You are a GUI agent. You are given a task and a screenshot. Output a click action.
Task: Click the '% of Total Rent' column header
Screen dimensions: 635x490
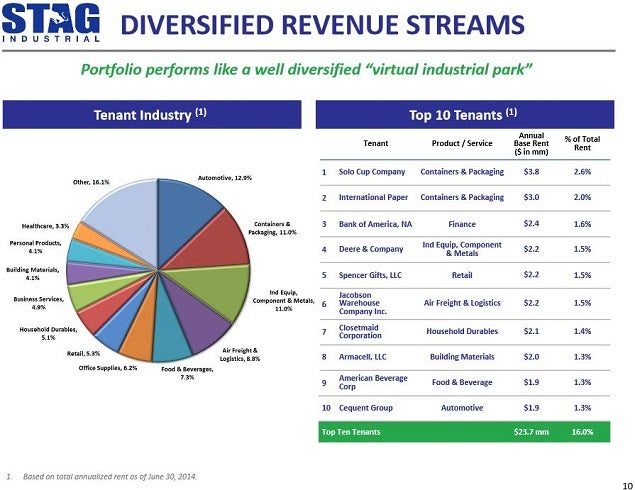(582, 143)
